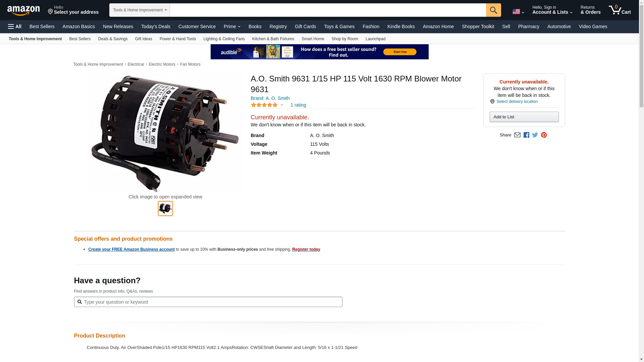Select delivery location link
Screen dimensions: 644x362
tap(517, 102)
